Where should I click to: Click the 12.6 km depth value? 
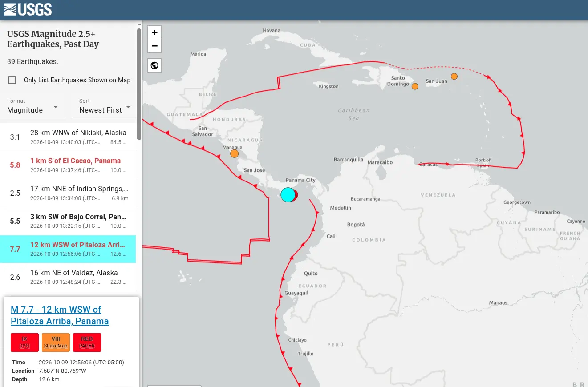click(x=49, y=379)
